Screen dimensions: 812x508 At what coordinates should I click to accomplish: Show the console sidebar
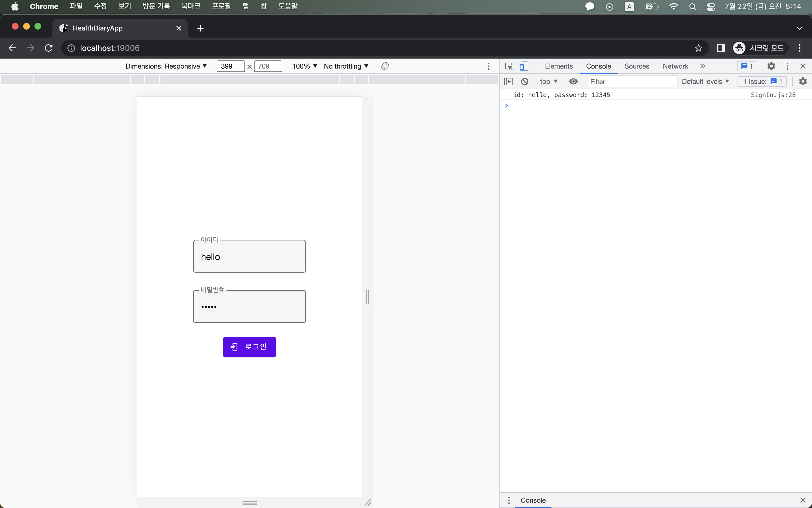click(x=508, y=81)
